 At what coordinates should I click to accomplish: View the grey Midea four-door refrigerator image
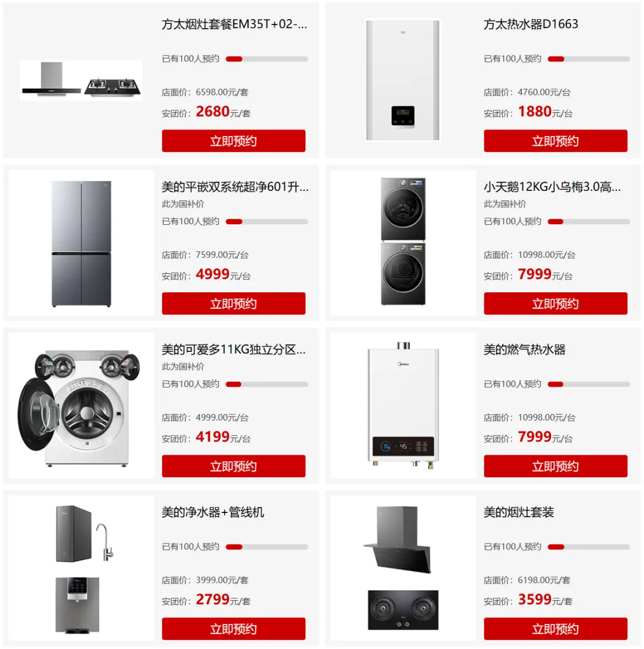tap(81, 243)
